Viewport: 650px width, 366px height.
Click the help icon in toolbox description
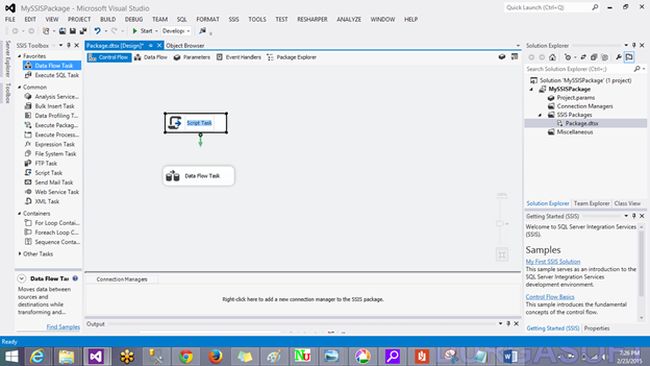[75, 279]
